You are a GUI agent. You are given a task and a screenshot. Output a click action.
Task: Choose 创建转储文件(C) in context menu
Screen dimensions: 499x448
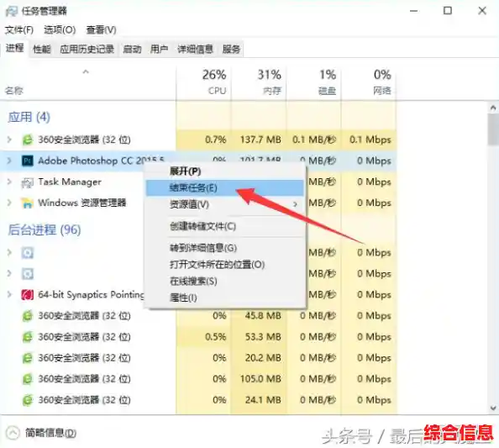coord(224,226)
